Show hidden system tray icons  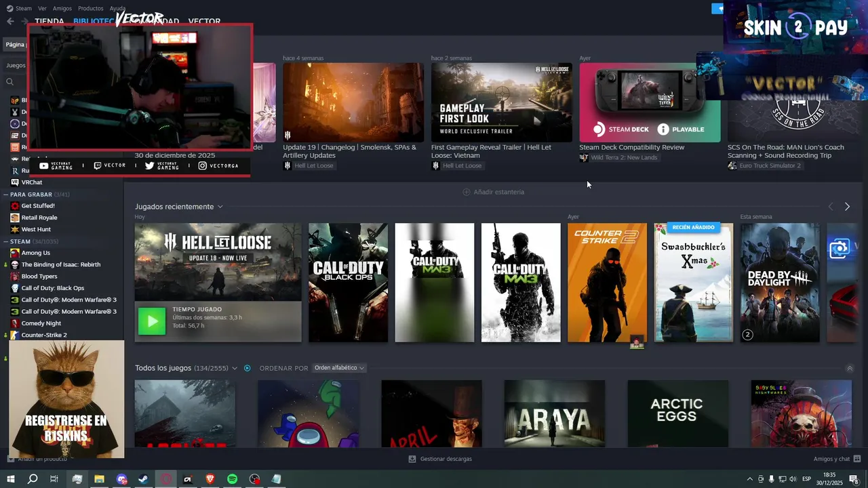pyautogui.click(x=749, y=479)
